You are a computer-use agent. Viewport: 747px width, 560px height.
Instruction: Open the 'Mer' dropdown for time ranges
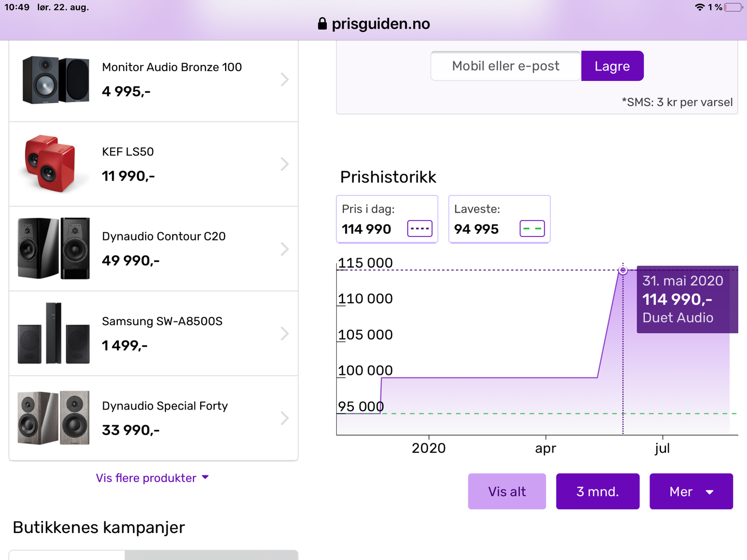691,492
